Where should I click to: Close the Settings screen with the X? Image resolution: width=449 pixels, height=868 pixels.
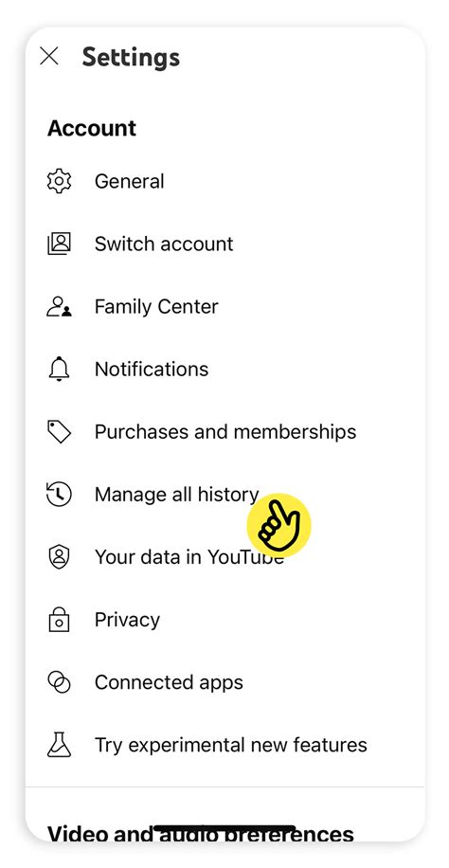pyautogui.click(x=49, y=56)
